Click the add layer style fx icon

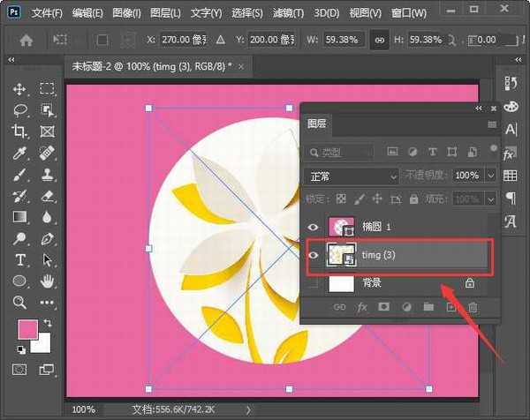pos(362,307)
